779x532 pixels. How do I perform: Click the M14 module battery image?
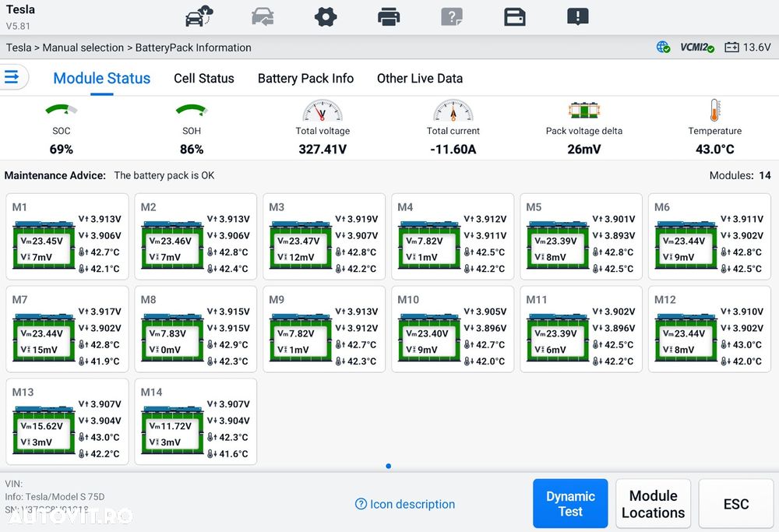(x=172, y=430)
